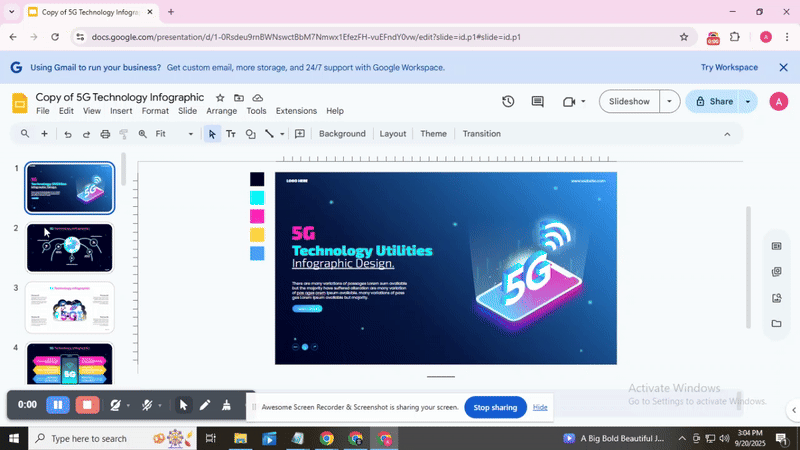
Task: Click the Stop sharing button
Action: pos(495,407)
